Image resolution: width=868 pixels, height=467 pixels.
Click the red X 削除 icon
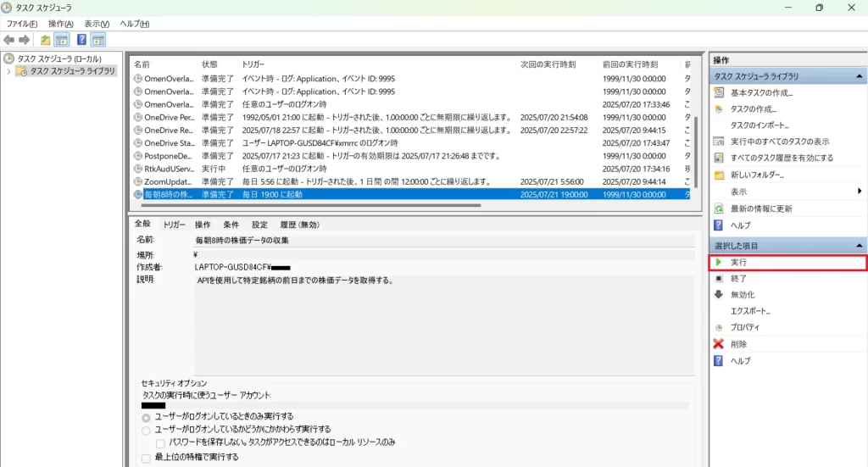pos(719,344)
